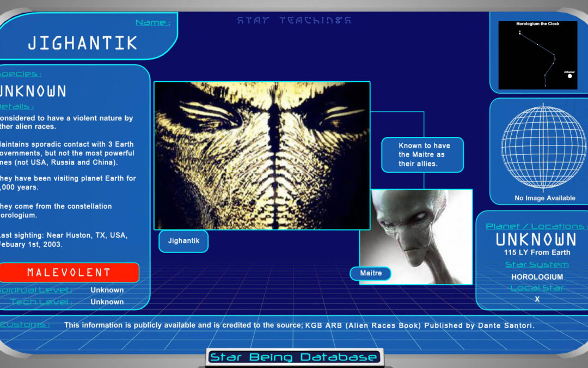Click the Name field label

click(152, 23)
